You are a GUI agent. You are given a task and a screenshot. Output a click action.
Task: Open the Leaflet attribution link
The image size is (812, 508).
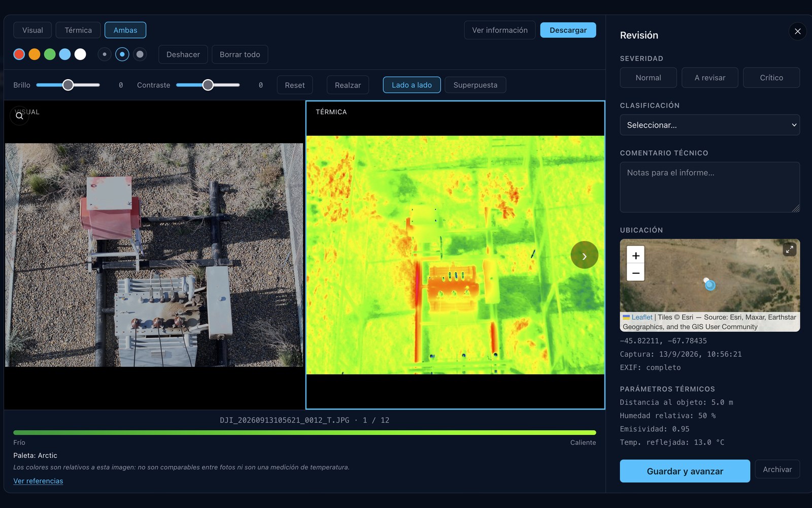pyautogui.click(x=642, y=317)
